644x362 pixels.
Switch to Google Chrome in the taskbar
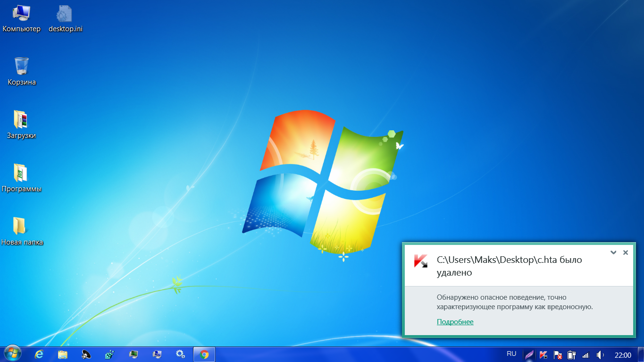204,354
